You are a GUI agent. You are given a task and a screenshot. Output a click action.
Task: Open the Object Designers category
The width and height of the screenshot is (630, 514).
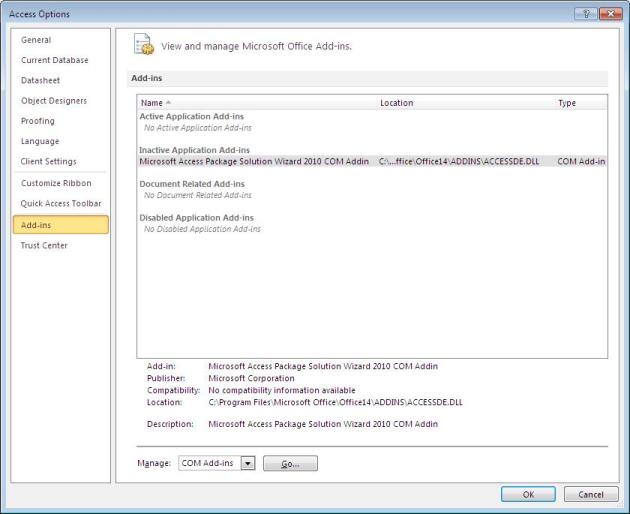coord(54,100)
